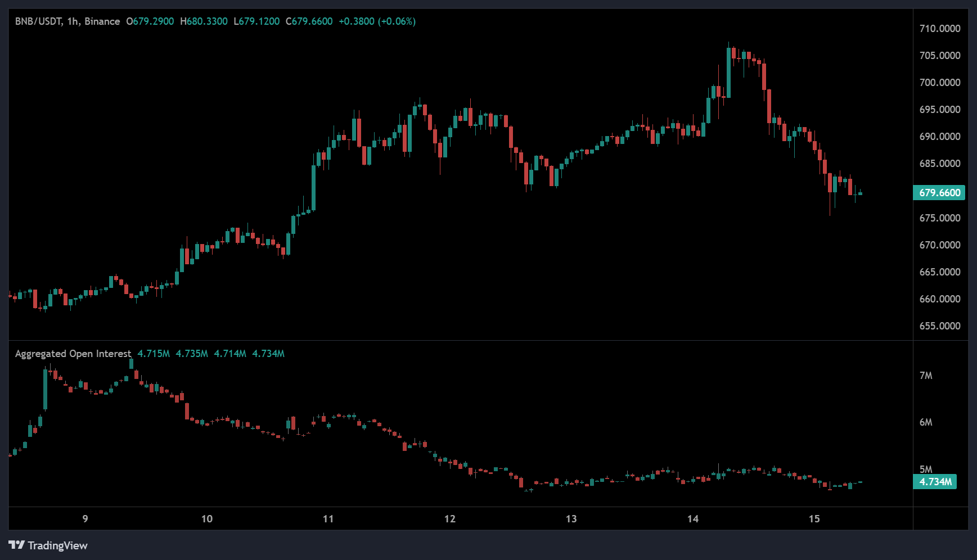Click the 7M open interest axis label
This screenshot has height=560, width=977.
[926, 376]
